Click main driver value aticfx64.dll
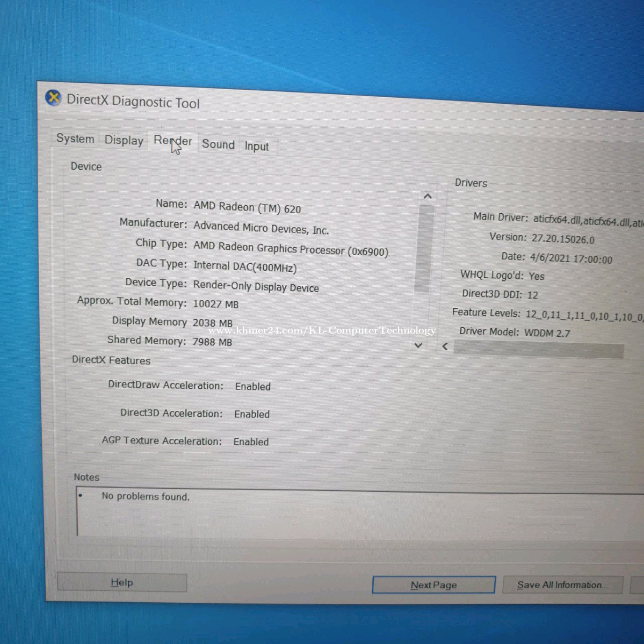Viewport: 644px width, 644px height. 588,221
